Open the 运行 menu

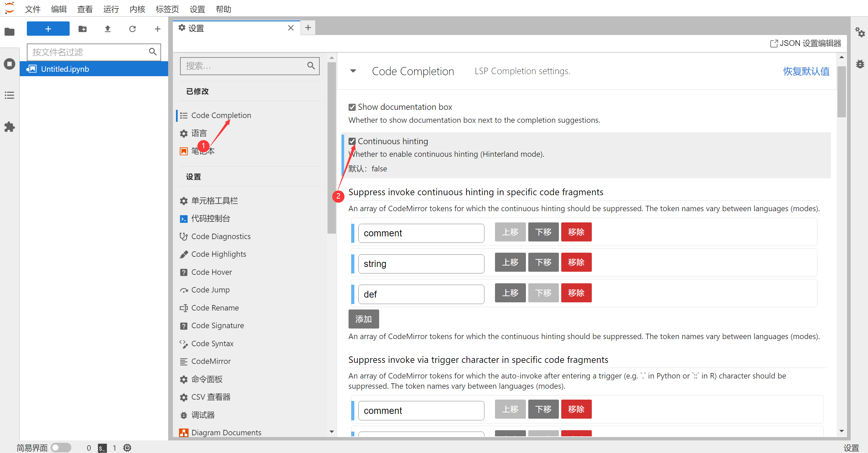[111, 9]
